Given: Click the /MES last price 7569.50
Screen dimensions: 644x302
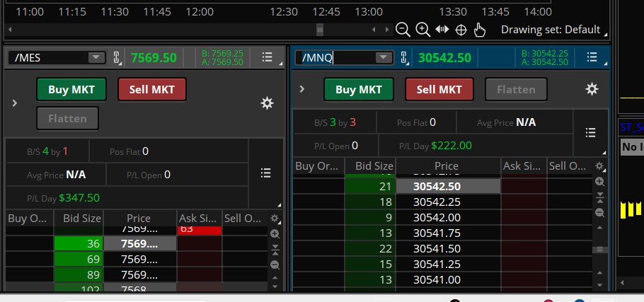Looking at the screenshot, I should (x=154, y=58).
